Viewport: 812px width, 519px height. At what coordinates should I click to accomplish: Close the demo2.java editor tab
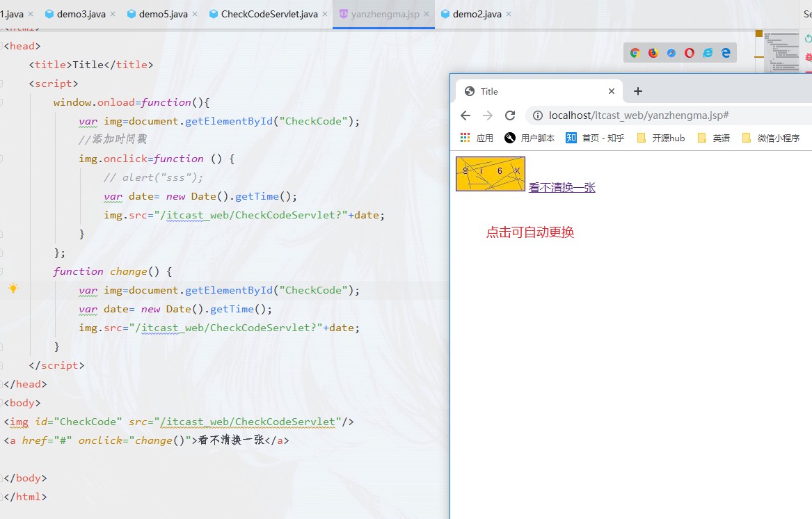coord(509,14)
